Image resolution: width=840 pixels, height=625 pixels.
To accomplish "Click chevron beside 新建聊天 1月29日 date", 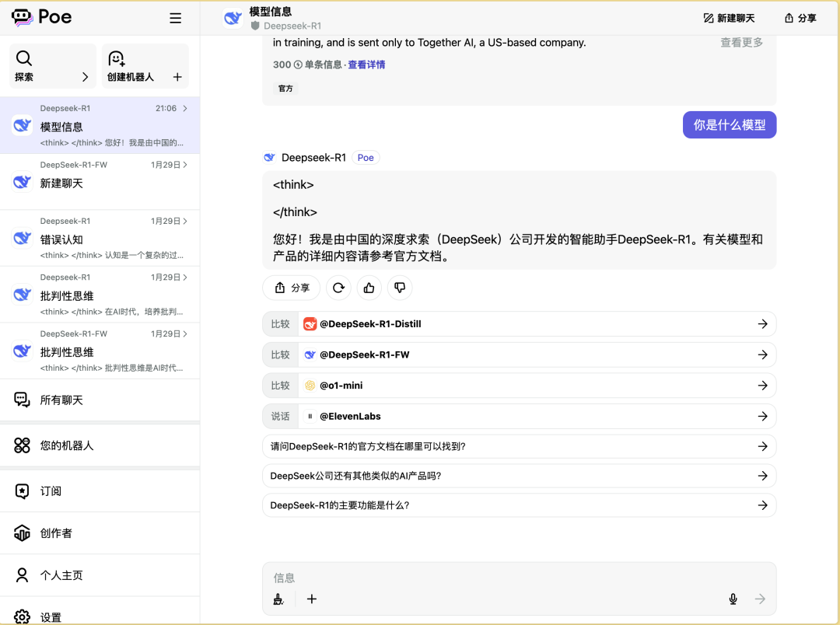I will 185,165.
